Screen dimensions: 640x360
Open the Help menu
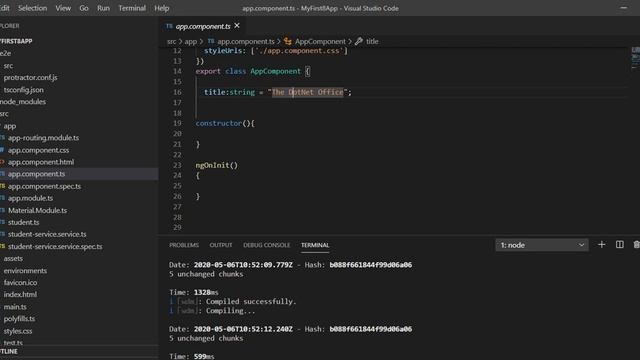click(x=162, y=8)
